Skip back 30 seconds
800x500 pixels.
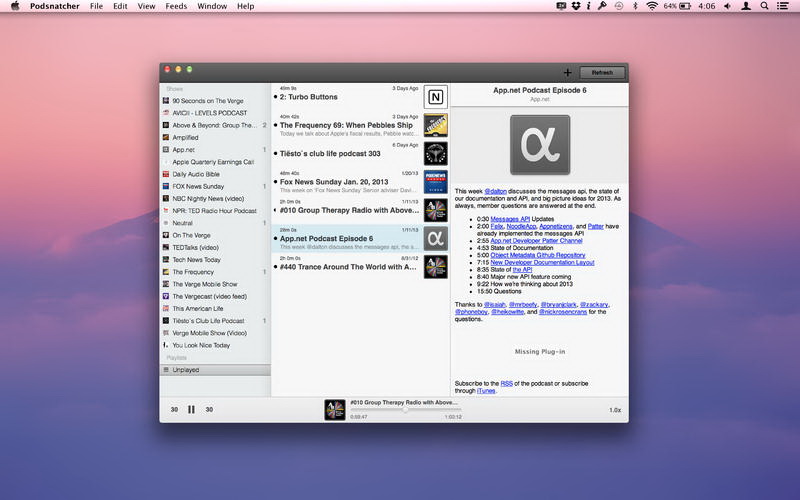pyautogui.click(x=174, y=409)
